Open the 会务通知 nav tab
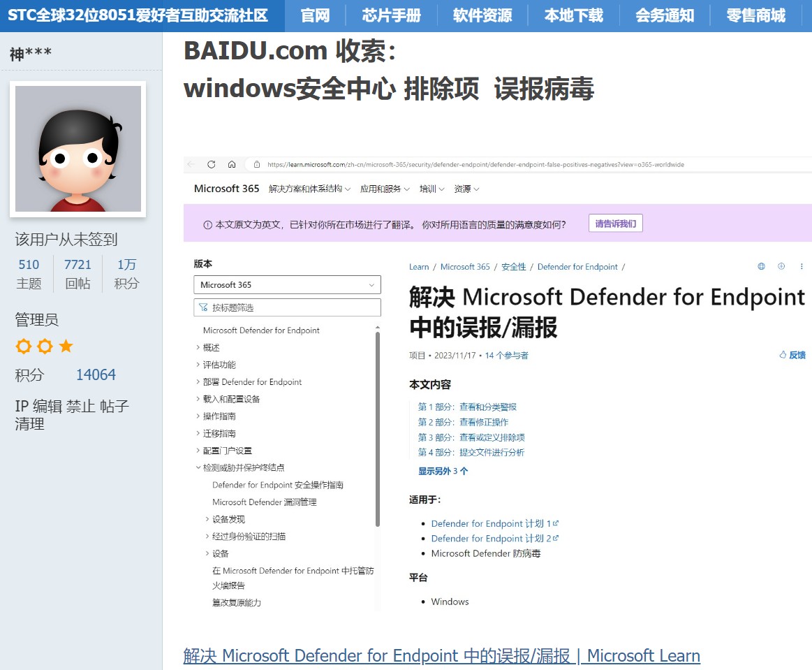 click(665, 15)
